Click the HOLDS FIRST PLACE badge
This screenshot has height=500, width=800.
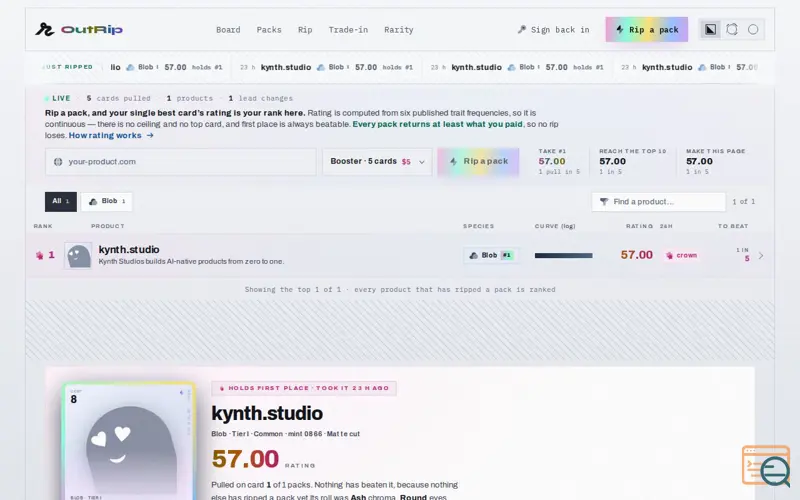point(304,388)
